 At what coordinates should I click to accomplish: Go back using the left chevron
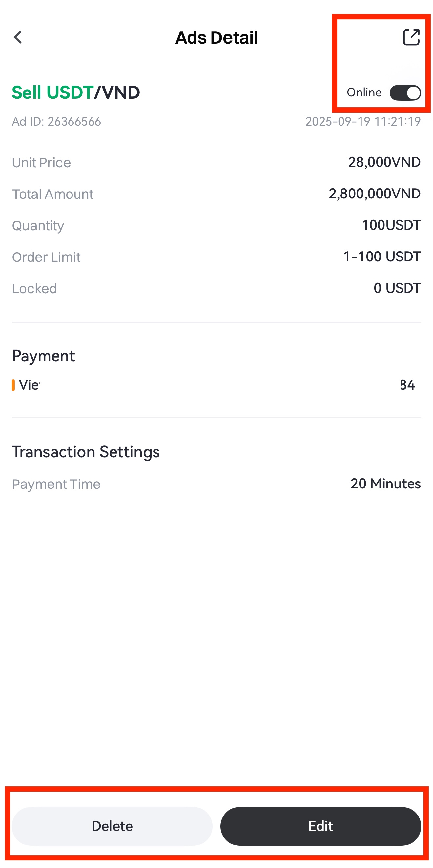(18, 37)
